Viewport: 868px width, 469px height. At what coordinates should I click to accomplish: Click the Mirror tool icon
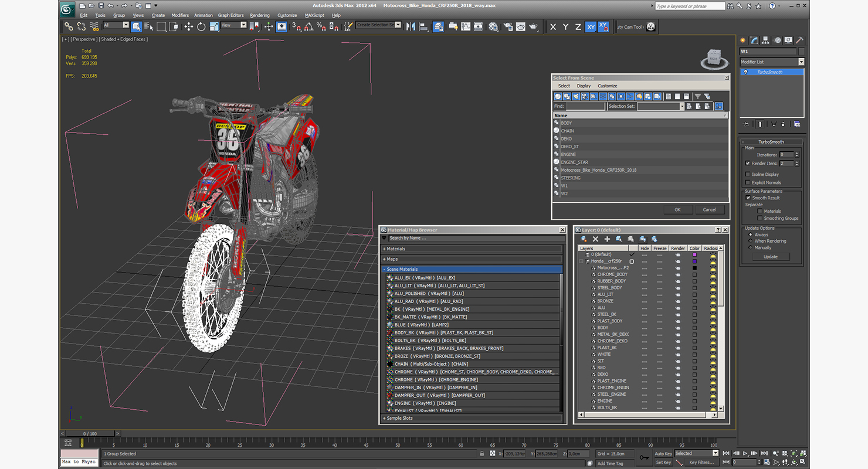[411, 26]
